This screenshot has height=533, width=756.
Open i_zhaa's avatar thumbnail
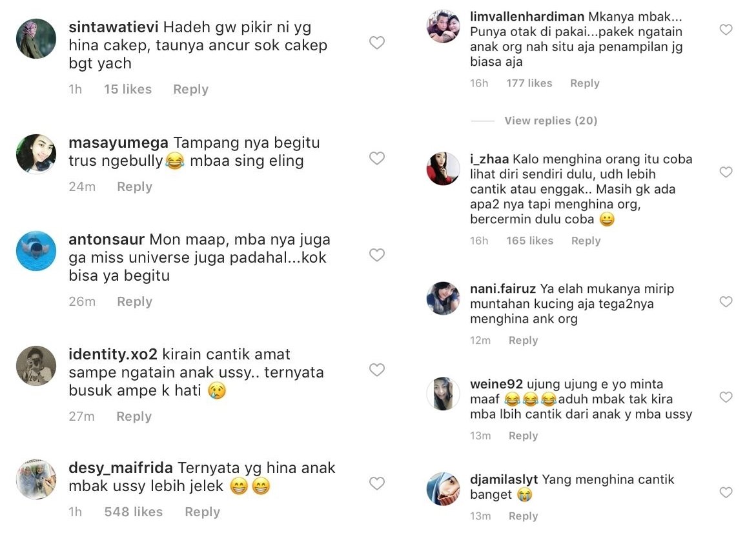coord(443,168)
